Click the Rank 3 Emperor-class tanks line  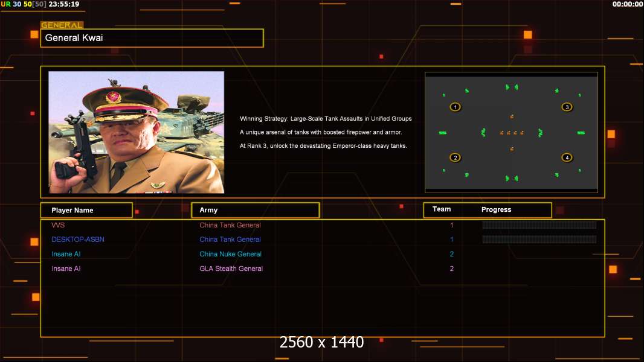[323, 145]
